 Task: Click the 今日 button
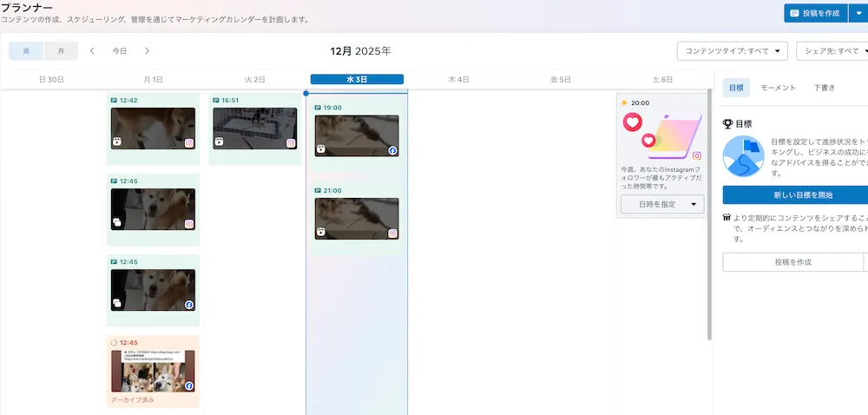[x=120, y=51]
